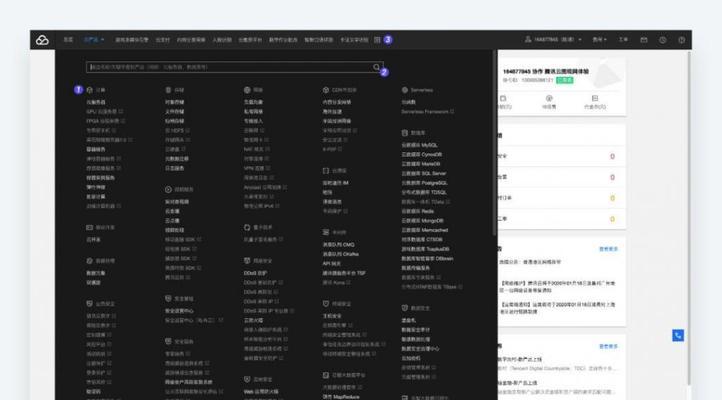This screenshot has height=400, width=722.
Task: Open the distributed database TDSQL entry
Action: coord(424,192)
